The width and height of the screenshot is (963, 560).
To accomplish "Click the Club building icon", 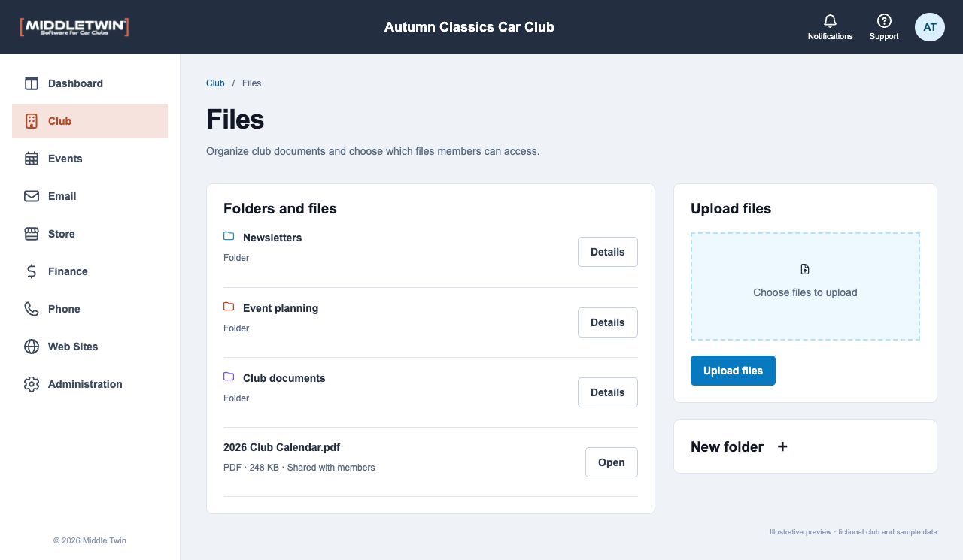I will coord(32,121).
